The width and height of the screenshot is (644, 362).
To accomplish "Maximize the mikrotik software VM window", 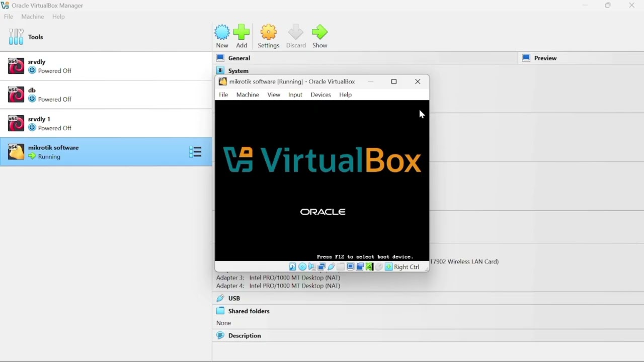I will (394, 81).
